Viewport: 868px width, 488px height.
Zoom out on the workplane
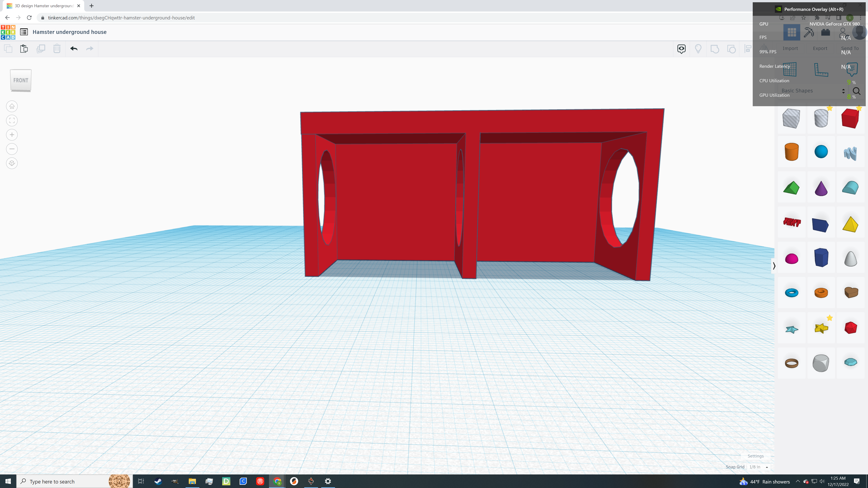pos(12,149)
